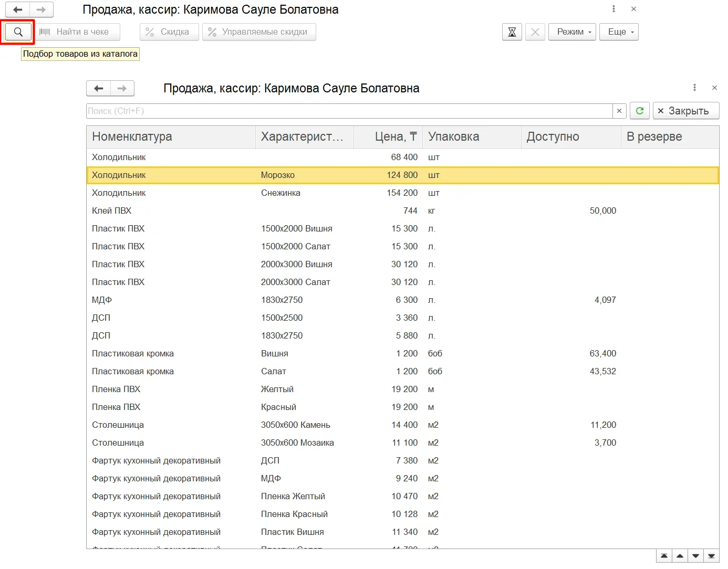Refresh the catalog list with the green arrow
The width and height of the screenshot is (728, 569).
[x=640, y=111]
